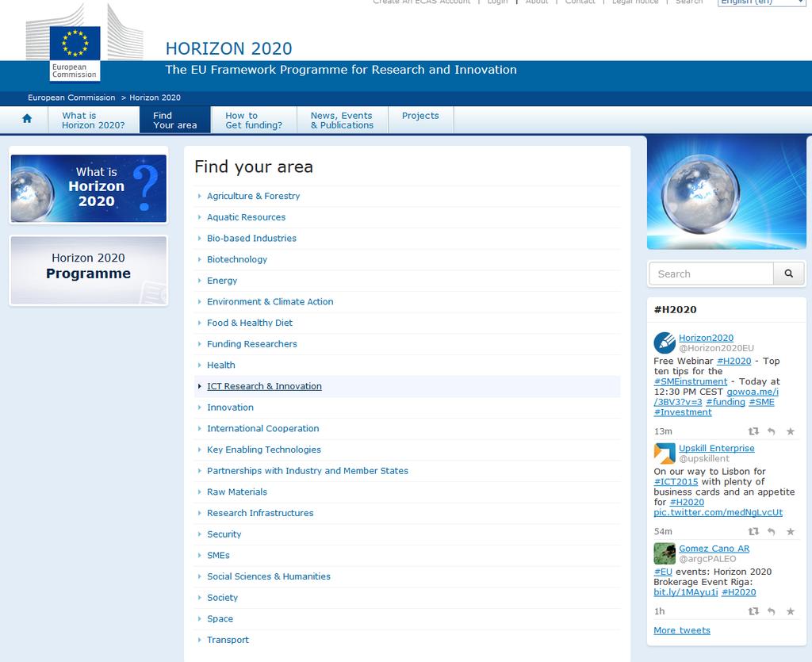Open Partnerships with Industry and Member States

(308, 470)
